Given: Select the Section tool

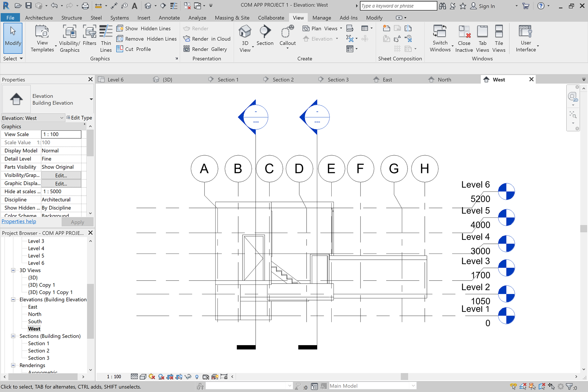Looking at the screenshot, I should [265, 36].
